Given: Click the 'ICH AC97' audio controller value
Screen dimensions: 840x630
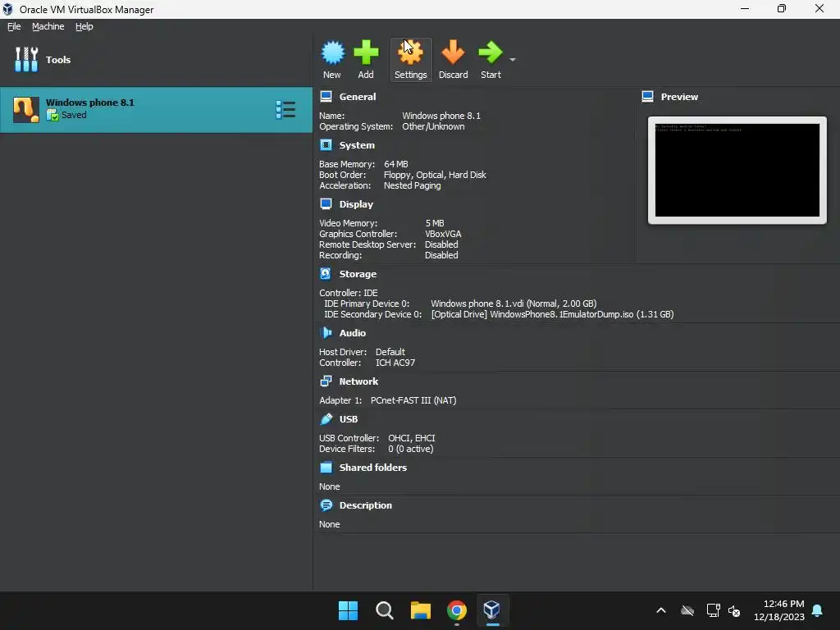Looking at the screenshot, I should 395,363.
